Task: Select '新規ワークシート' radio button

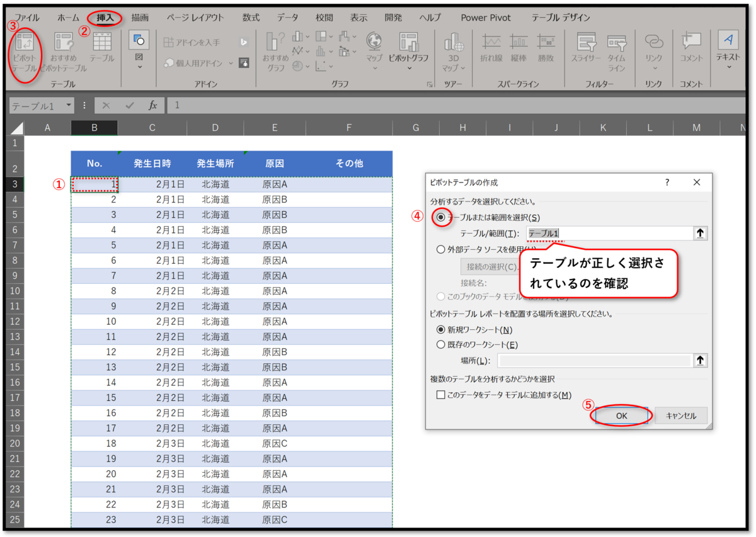Action: (441, 330)
